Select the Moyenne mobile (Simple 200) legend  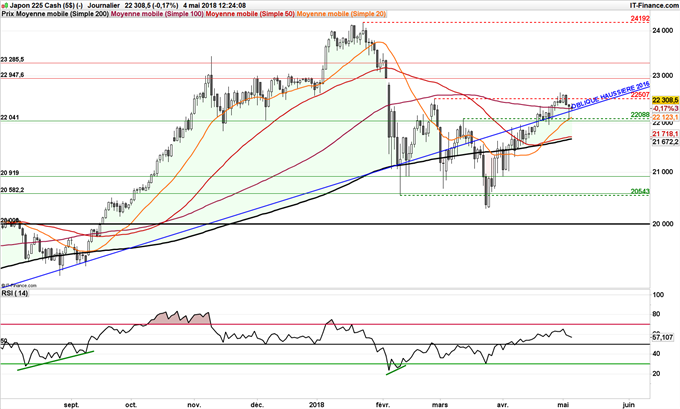[63, 14]
